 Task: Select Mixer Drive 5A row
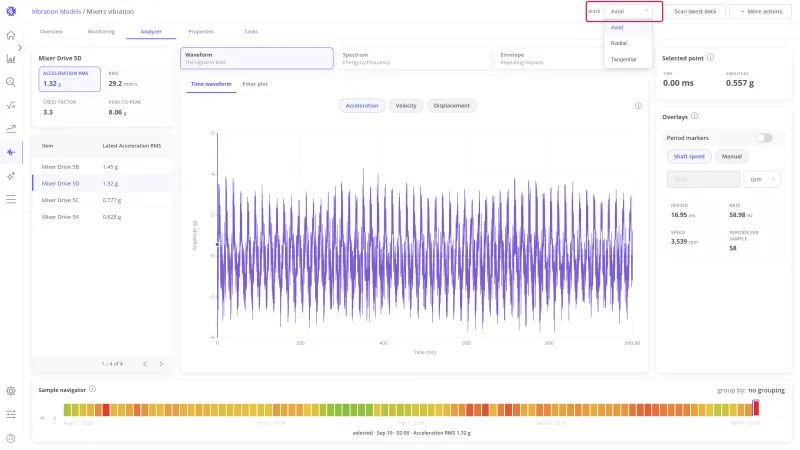click(x=102, y=217)
